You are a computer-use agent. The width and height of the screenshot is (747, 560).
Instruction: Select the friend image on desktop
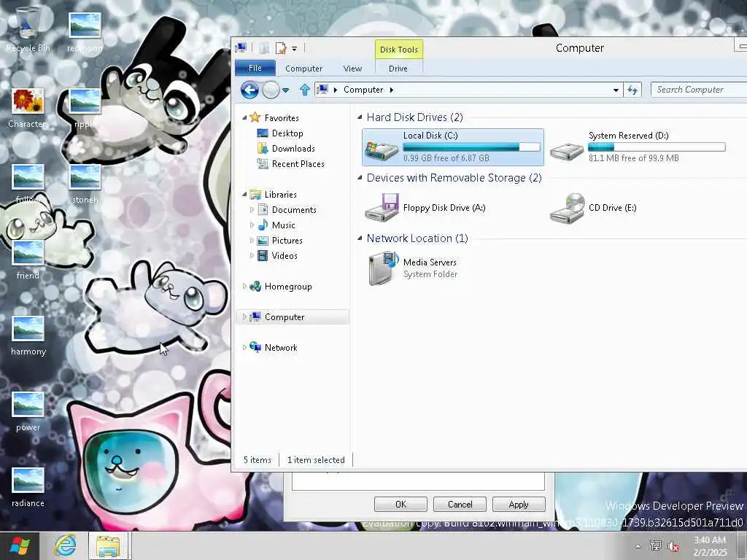click(28, 260)
